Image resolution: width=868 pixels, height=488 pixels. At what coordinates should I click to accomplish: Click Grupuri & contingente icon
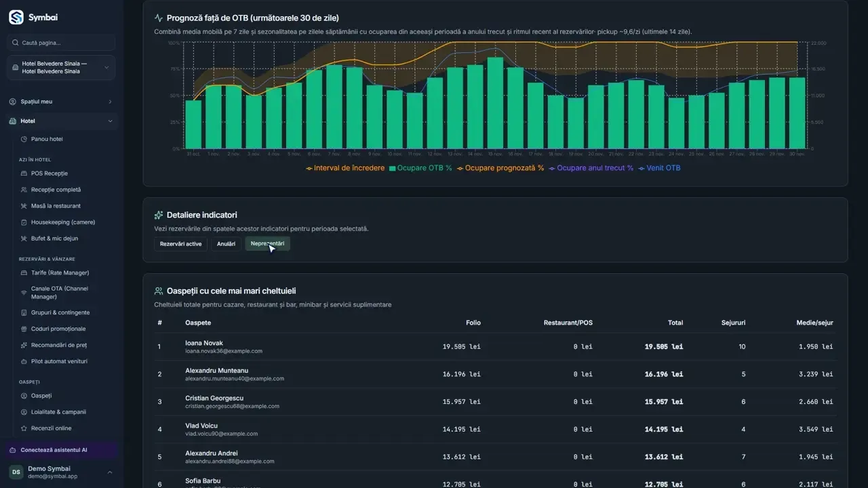pyautogui.click(x=24, y=312)
